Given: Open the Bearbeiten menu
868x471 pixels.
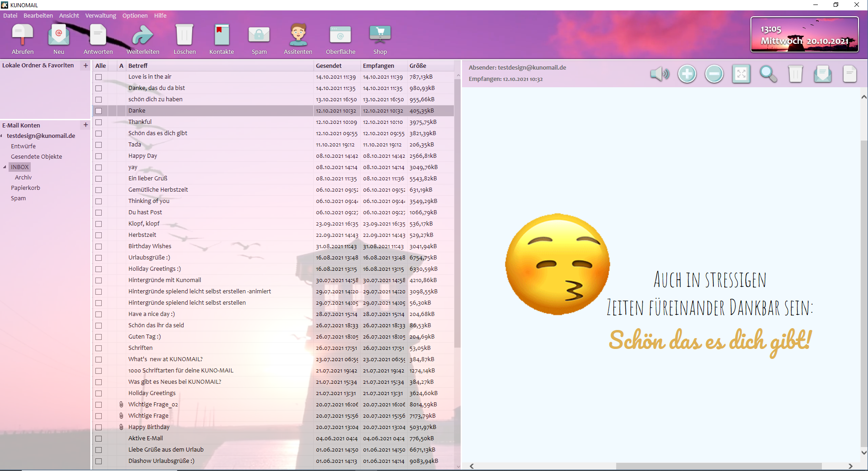Looking at the screenshot, I should point(38,15).
